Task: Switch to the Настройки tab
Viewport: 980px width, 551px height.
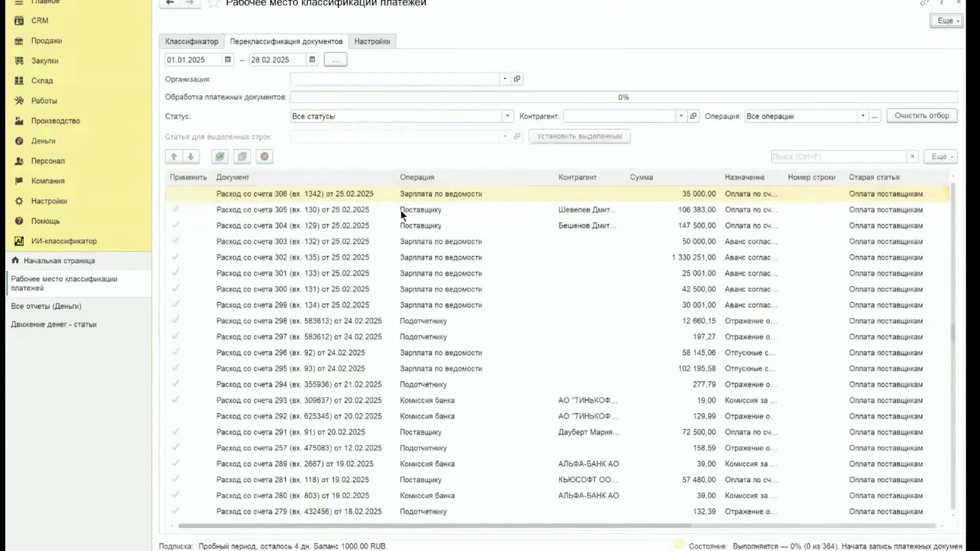Action: point(372,41)
